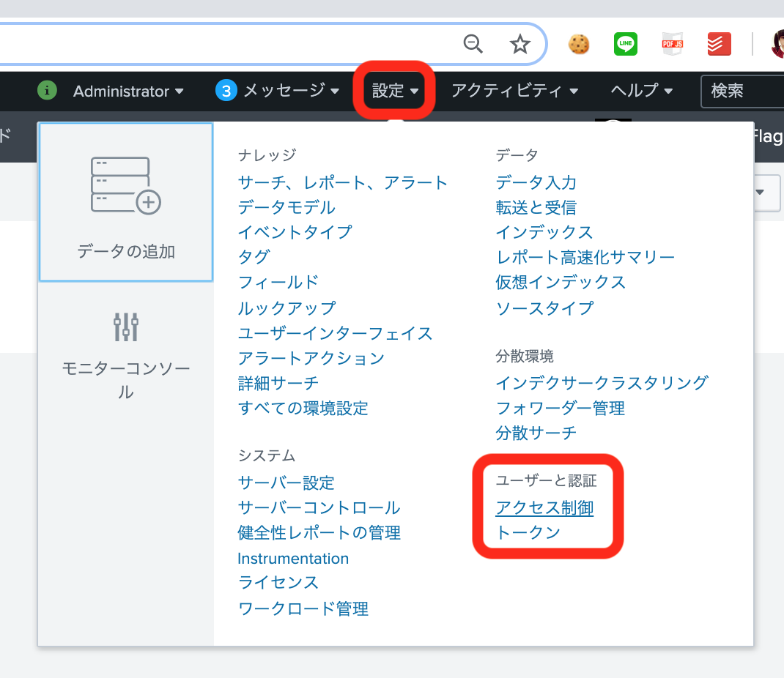Open すべての環境設定 link
This screenshot has height=678, width=784.
303,409
